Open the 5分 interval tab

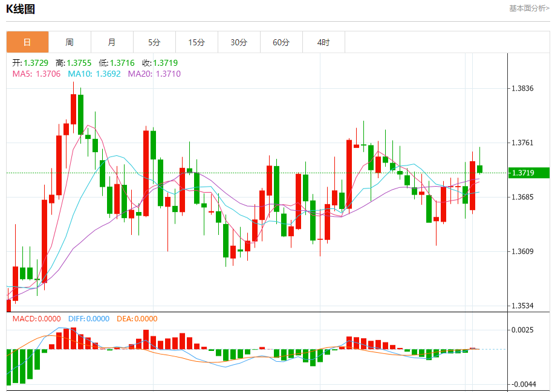point(154,42)
